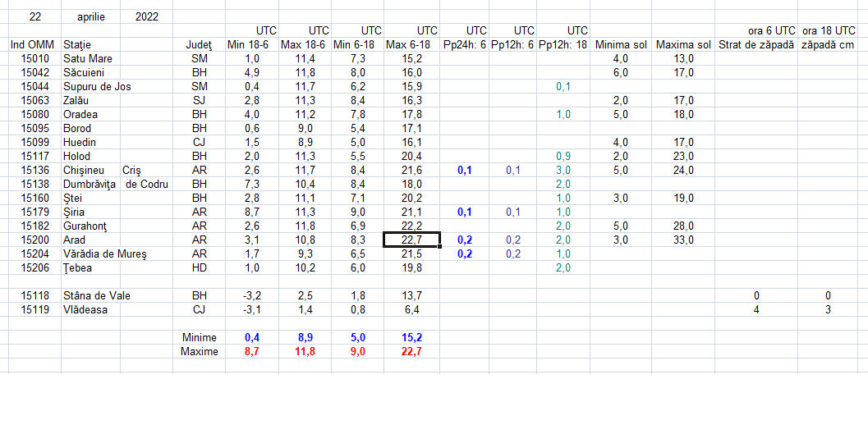This screenshot has height=443, width=868.
Task: Click the Arad station name cell
Action: (x=91, y=240)
